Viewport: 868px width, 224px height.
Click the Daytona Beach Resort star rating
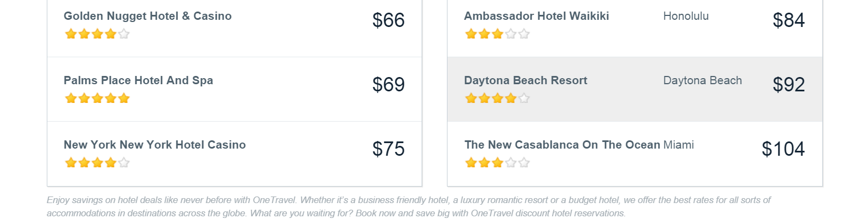498,99
